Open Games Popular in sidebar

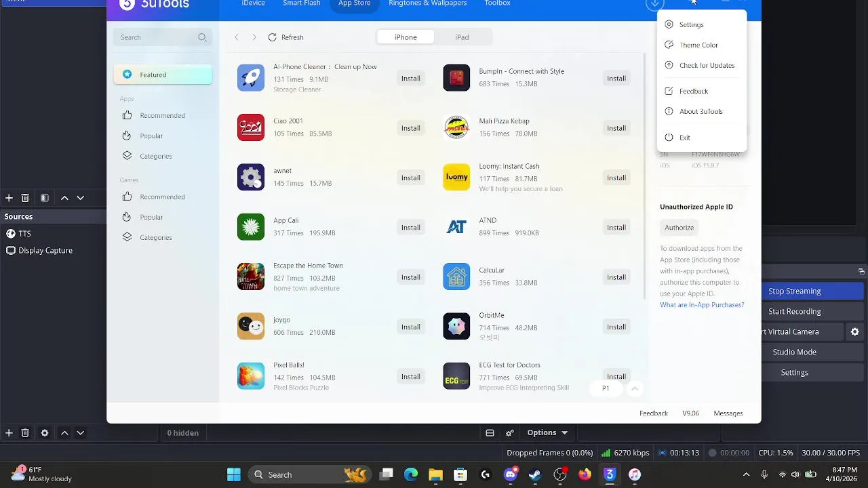click(x=163, y=217)
